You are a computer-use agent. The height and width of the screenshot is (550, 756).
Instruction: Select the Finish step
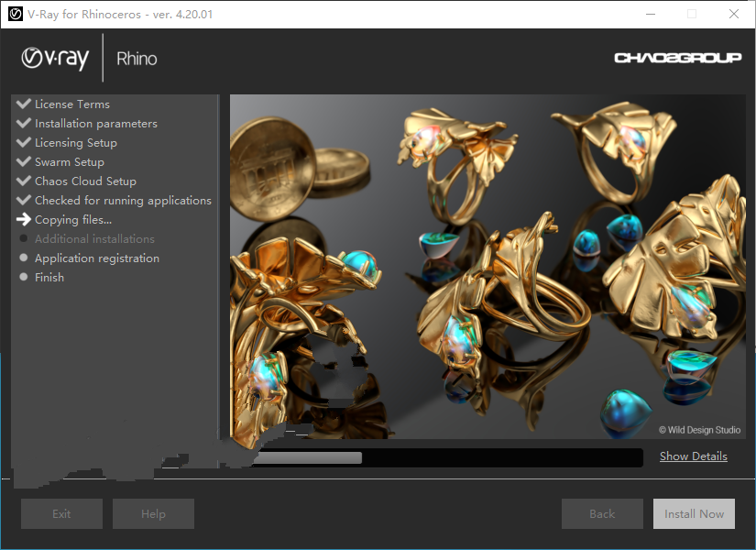point(49,278)
